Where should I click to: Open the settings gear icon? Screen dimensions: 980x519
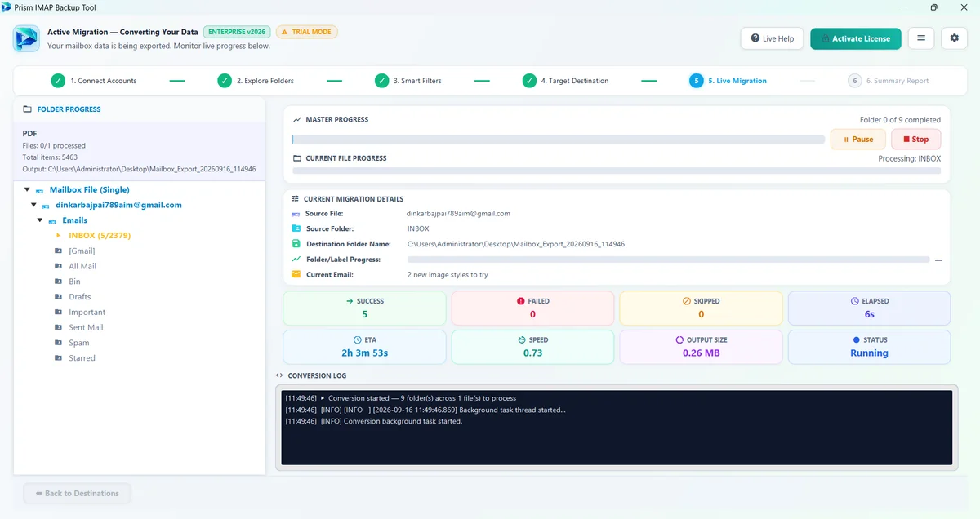click(955, 38)
